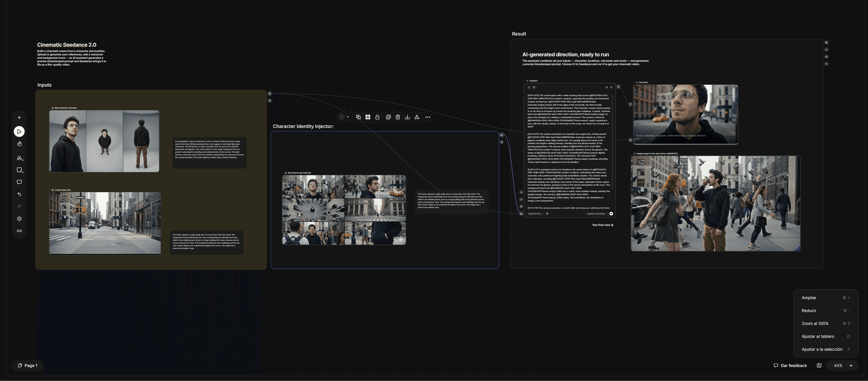Open the Page 1 button
868x381 pixels.
(28, 365)
